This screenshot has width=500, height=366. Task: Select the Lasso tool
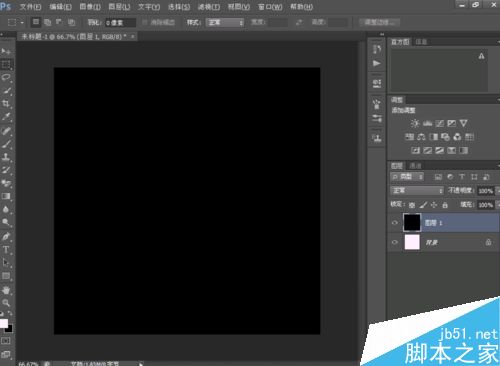click(x=6, y=77)
